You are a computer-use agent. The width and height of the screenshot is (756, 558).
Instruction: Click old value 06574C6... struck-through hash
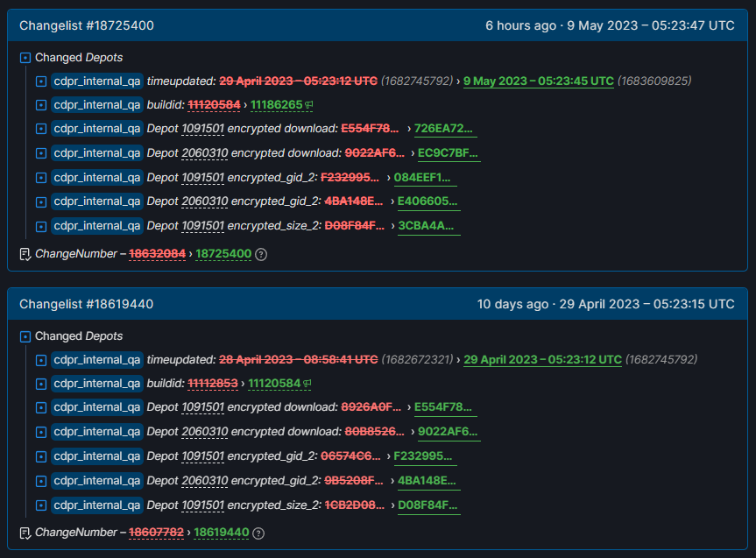coord(350,456)
